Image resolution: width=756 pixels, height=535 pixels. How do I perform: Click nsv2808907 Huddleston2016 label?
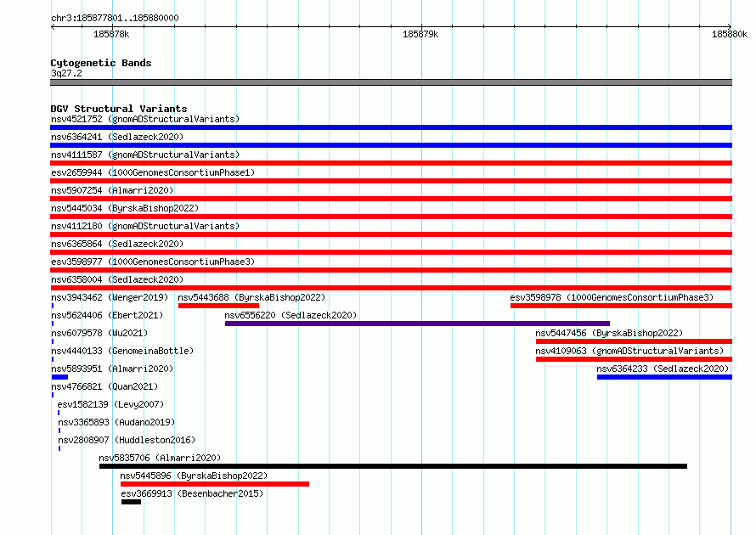point(127,440)
